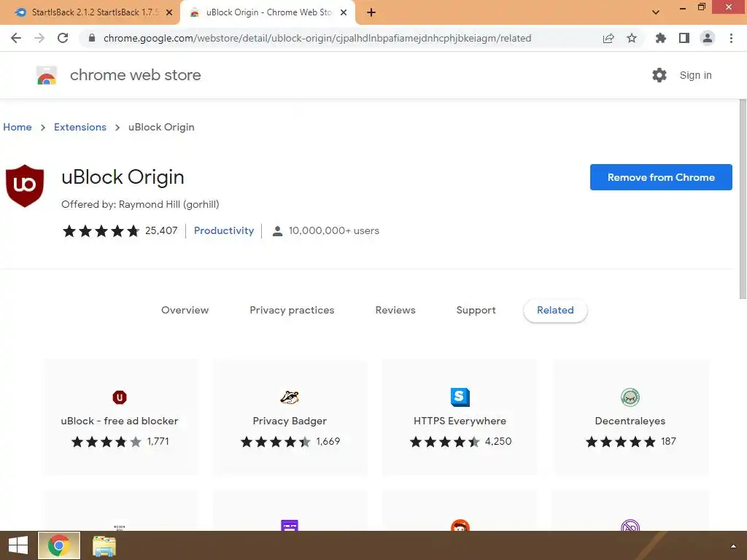The image size is (747, 560).
Task: Open the uBlock - free ad blocker title
Action: click(120, 421)
